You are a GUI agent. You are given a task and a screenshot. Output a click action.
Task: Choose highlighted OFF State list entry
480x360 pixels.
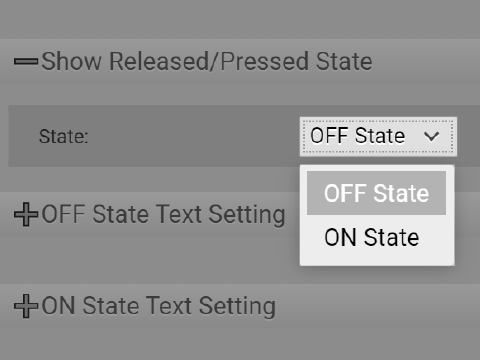376,193
